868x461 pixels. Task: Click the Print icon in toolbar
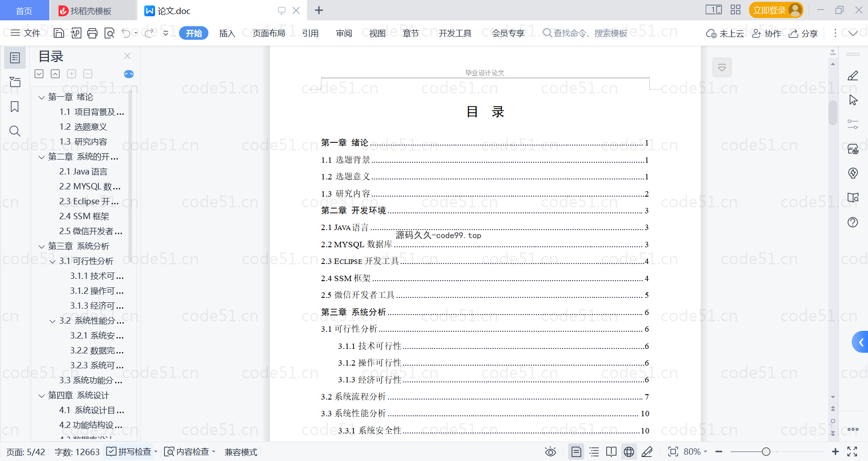point(92,33)
